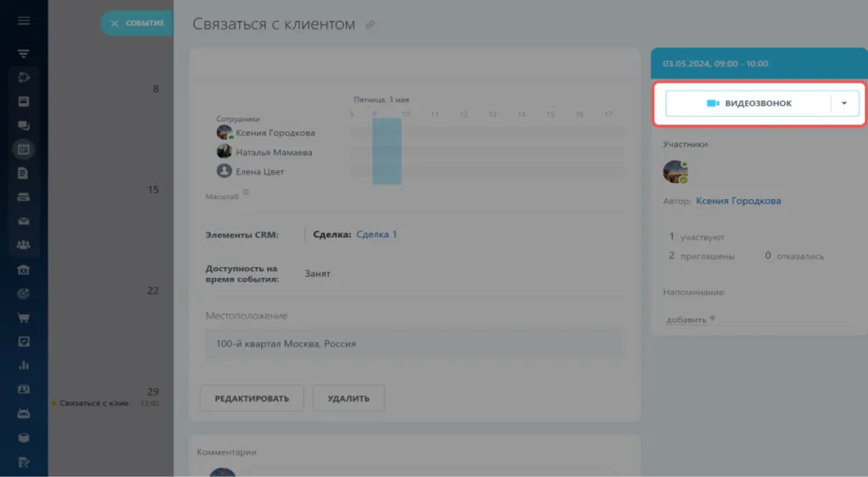This screenshot has height=477, width=868.
Task: Open the contact card icon in sidebar
Action: tap(23, 390)
